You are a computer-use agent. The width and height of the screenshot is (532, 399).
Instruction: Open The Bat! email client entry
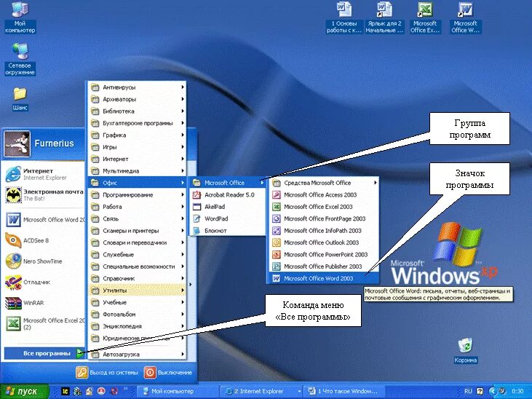coord(44,195)
